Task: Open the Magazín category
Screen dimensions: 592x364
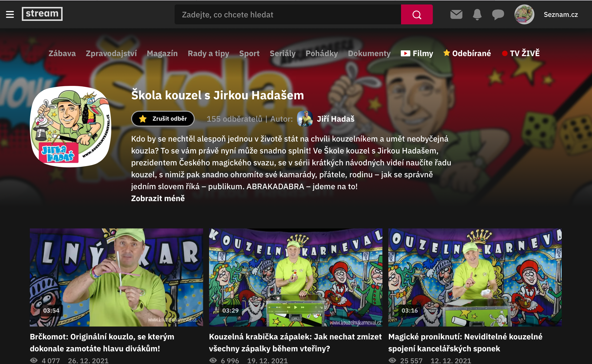Action: coord(162,53)
